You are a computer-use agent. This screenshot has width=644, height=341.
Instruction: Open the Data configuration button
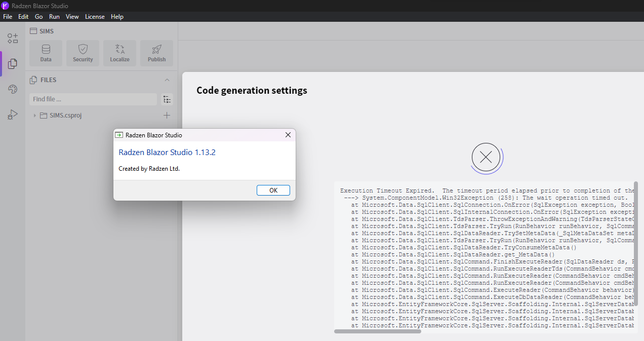(46, 53)
